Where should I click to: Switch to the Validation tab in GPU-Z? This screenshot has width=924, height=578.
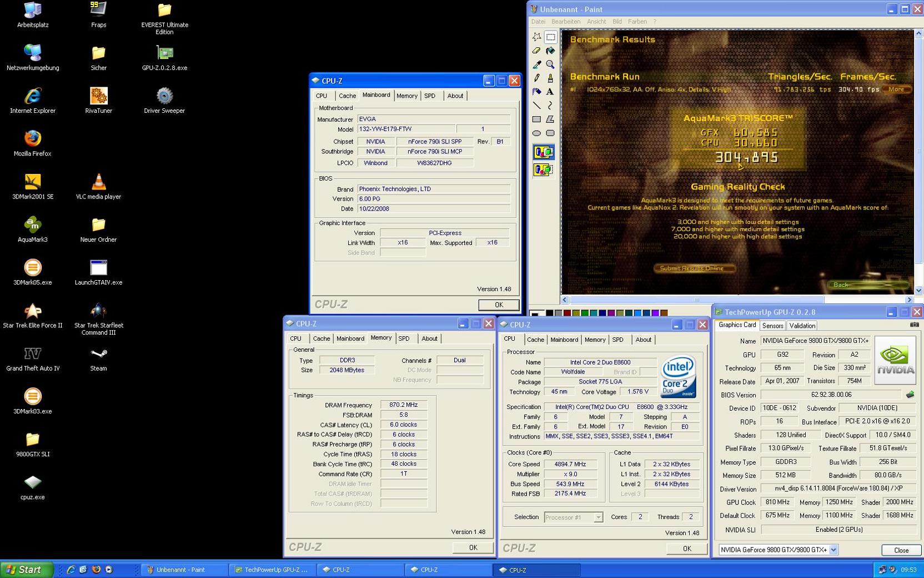click(802, 326)
